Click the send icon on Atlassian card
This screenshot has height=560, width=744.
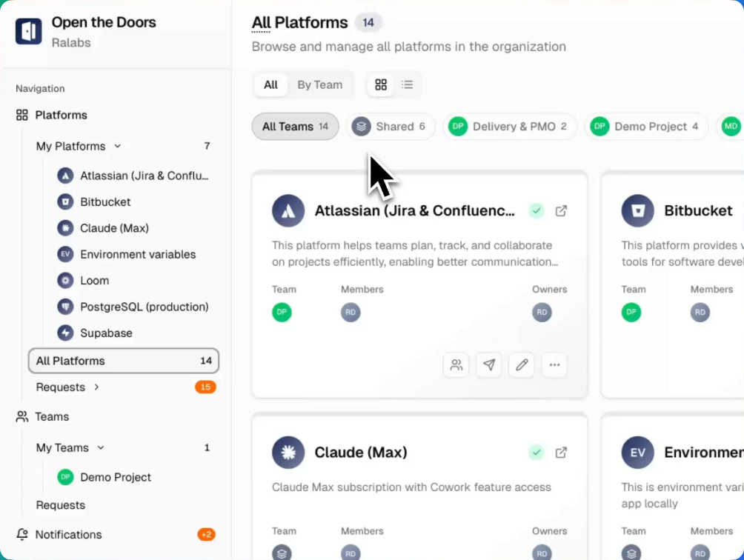click(x=489, y=365)
